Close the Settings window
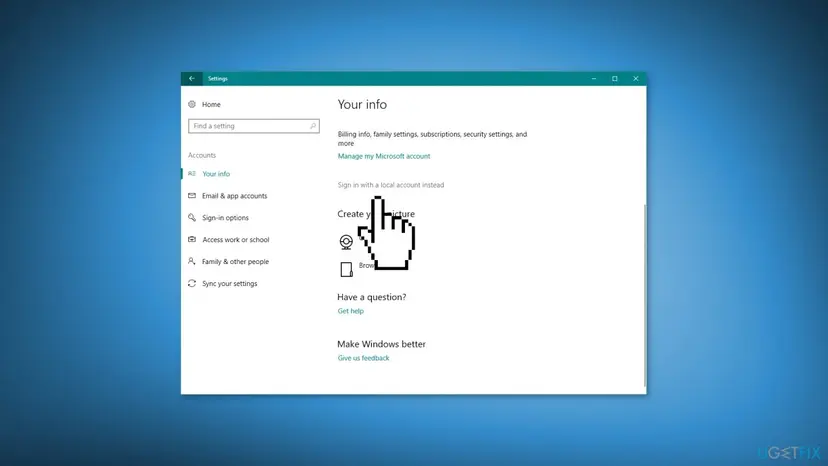828x466 pixels. 636,79
